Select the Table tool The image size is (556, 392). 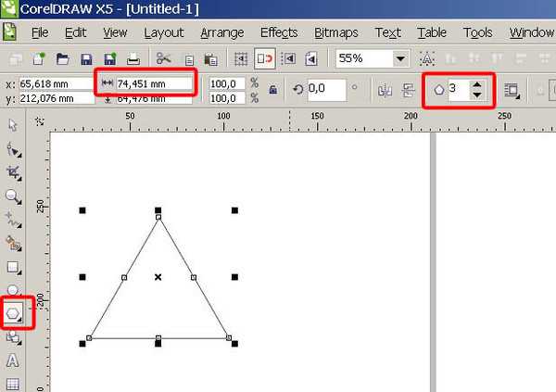pyautogui.click(x=13, y=385)
